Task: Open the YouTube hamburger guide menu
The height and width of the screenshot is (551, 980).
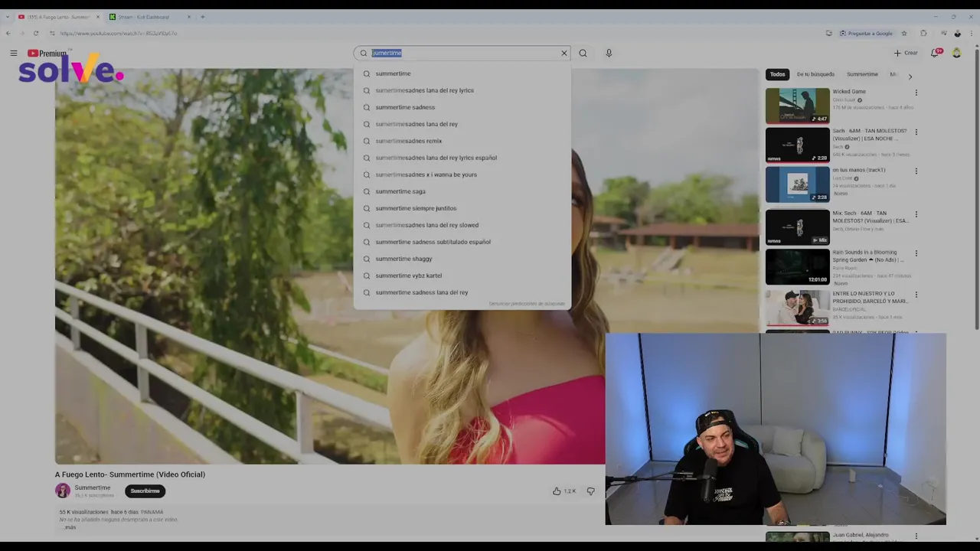Action: 13,53
